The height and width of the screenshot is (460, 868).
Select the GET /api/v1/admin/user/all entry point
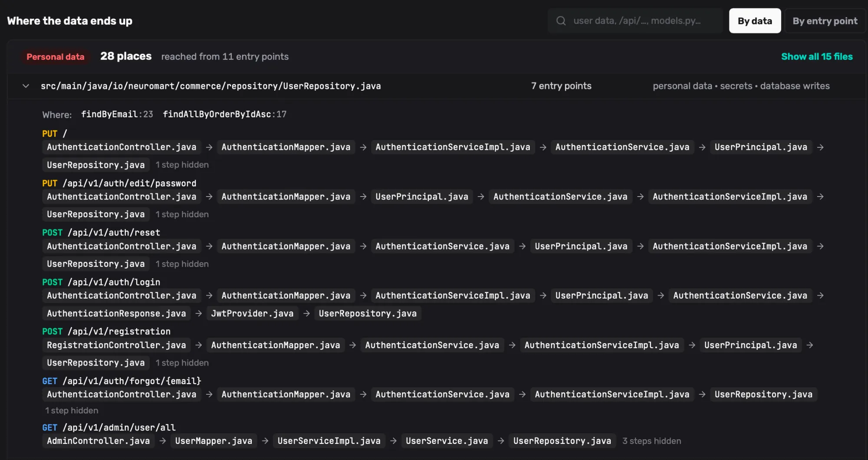point(109,427)
